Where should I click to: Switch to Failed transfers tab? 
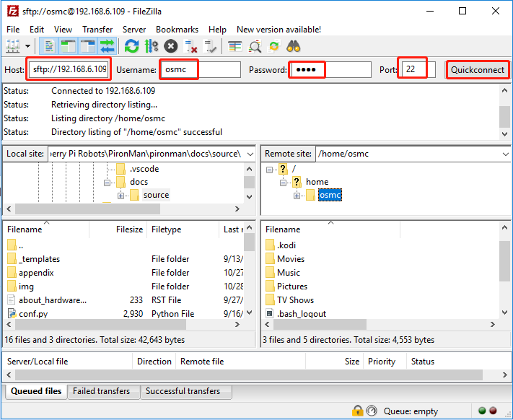click(x=103, y=392)
